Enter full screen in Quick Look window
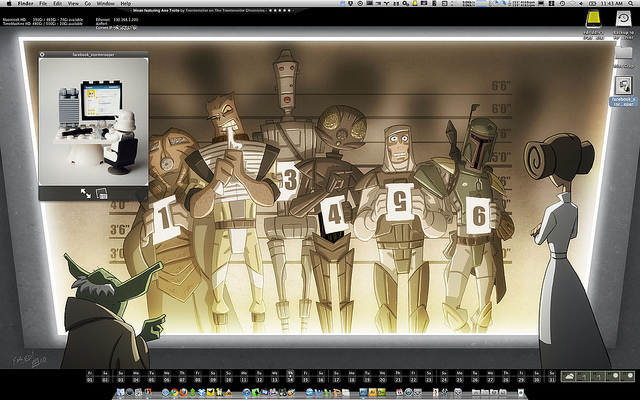 (x=86, y=193)
